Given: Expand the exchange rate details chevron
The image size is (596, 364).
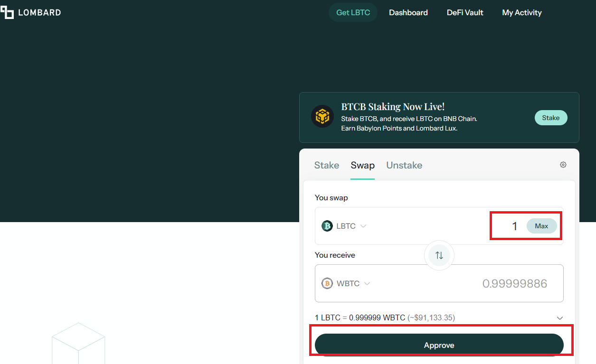Looking at the screenshot, I should [x=560, y=318].
